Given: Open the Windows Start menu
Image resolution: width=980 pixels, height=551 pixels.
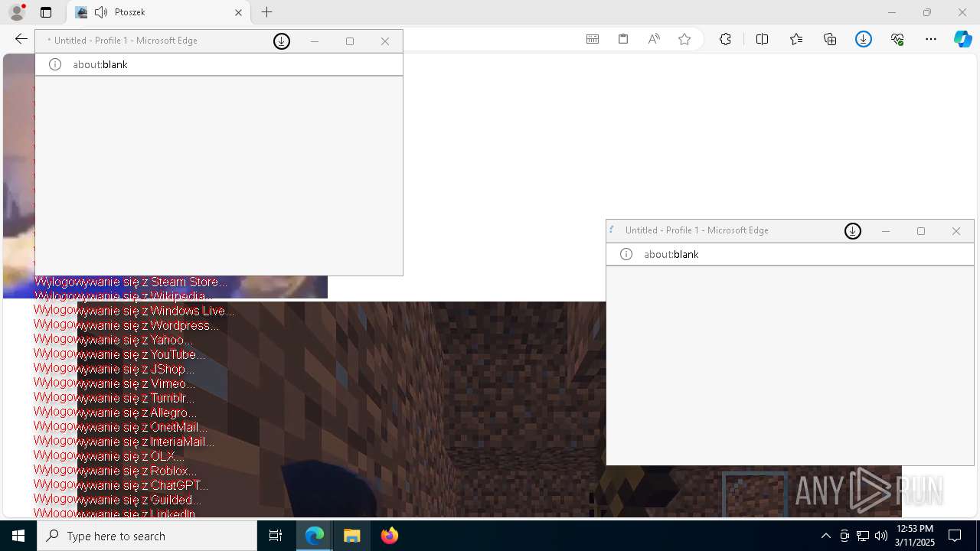Looking at the screenshot, I should click(18, 536).
